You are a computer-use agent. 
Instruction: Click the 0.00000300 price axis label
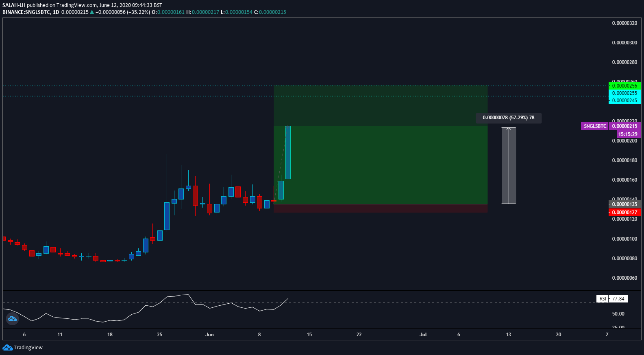tap(624, 43)
